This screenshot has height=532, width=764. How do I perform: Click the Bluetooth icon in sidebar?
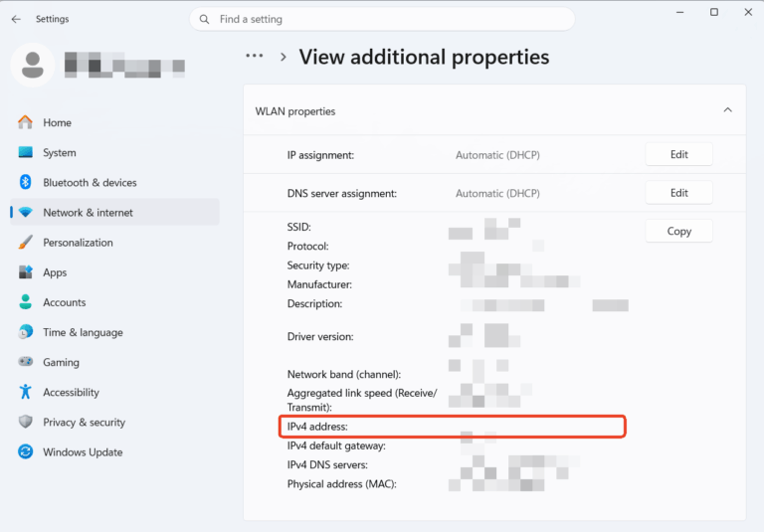pyautogui.click(x=25, y=182)
